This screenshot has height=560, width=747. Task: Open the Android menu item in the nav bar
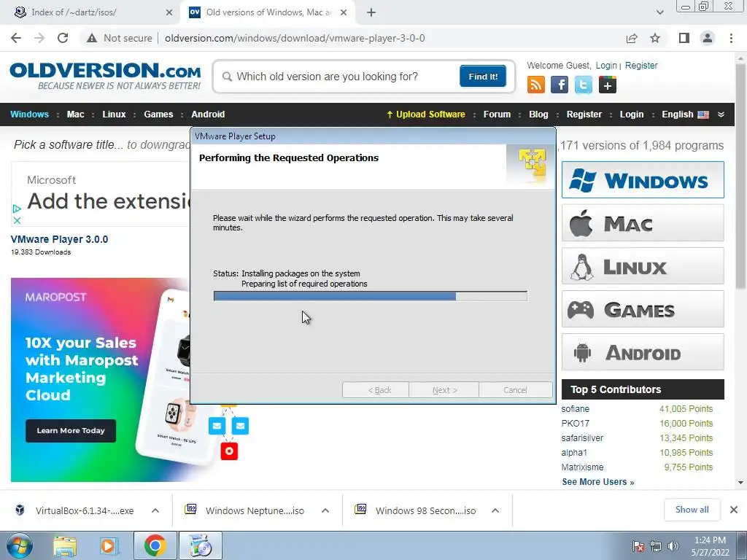coord(208,114)
